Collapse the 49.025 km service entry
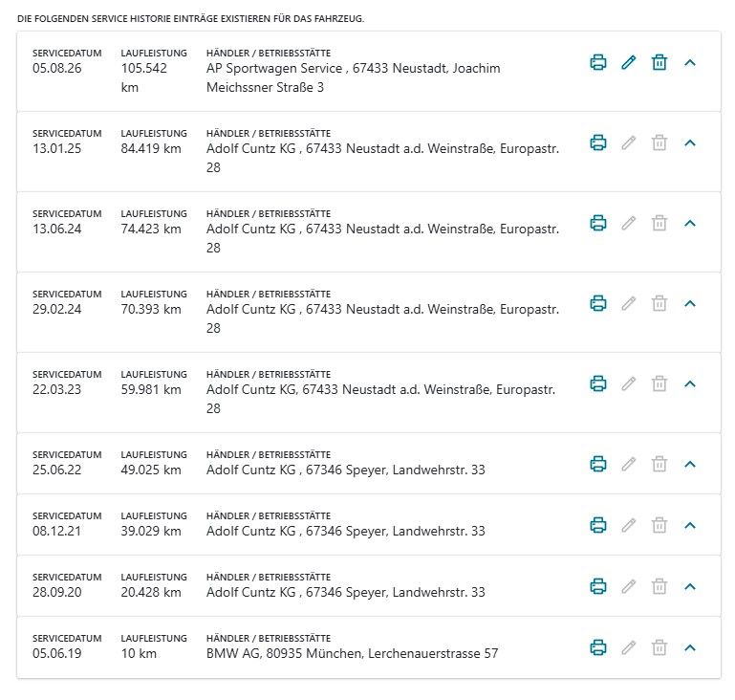Viewport: 735px width, 700px height. (x=689, y=464)
